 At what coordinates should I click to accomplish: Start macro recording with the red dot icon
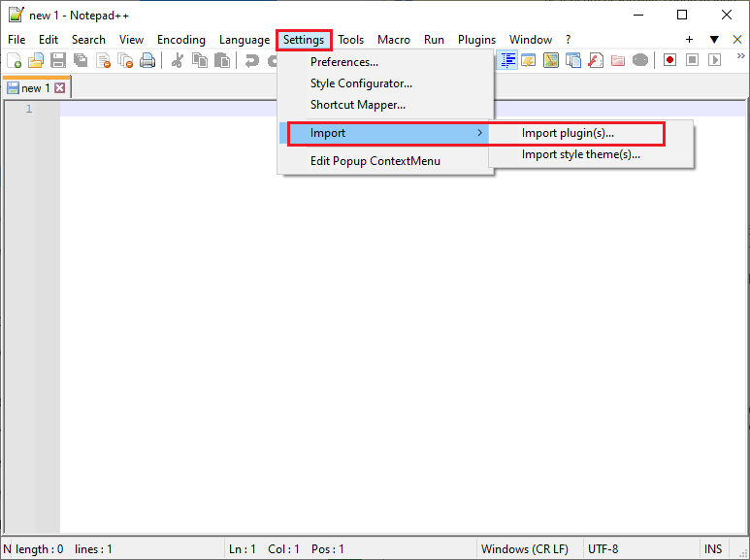[669, 60]
